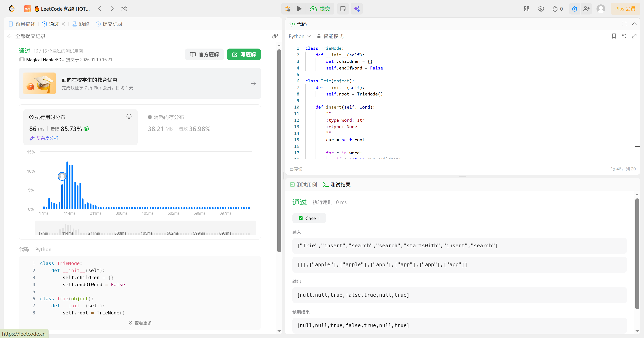Click the runtime range slider strip below chart
The image size is (644, 338).
click(x=145, y=228)
